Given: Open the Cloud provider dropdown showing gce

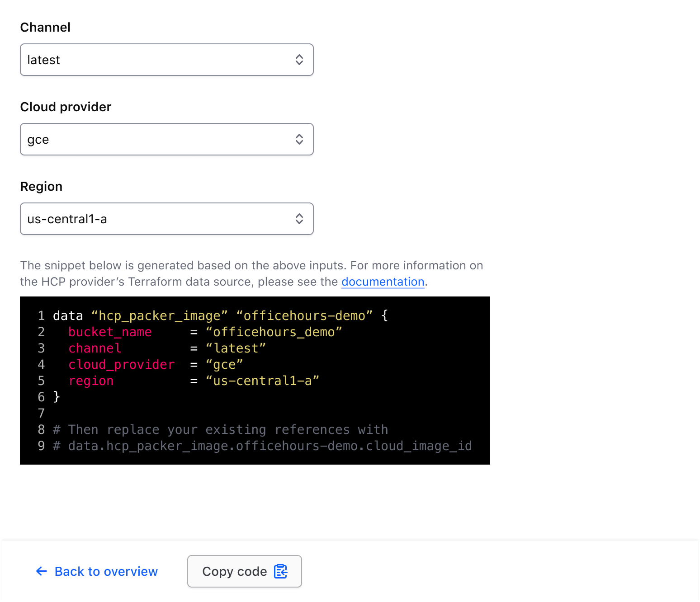Looking at the screenshot, I should (167, 139).
